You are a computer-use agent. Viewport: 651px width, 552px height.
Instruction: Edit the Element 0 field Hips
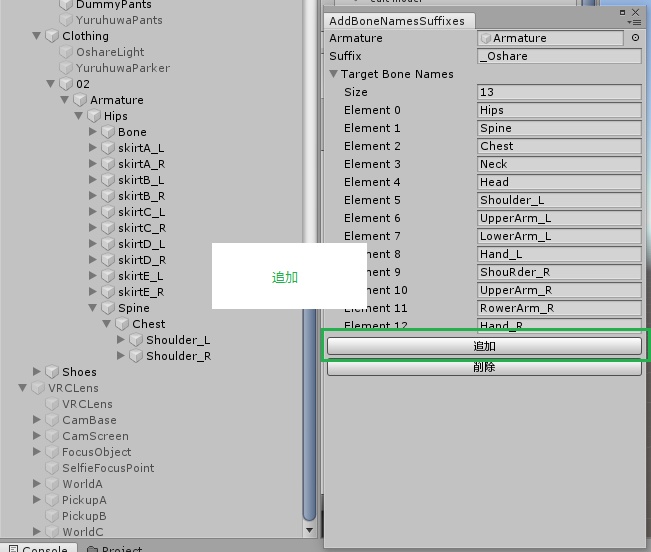coord(559,110)
